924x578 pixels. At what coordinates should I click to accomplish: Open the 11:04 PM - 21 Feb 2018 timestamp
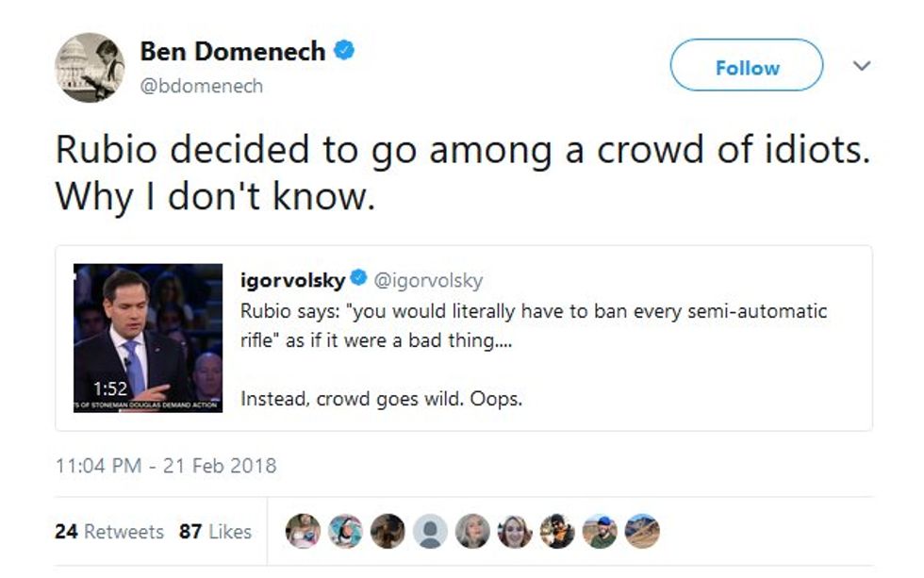(x=166, y=466)
